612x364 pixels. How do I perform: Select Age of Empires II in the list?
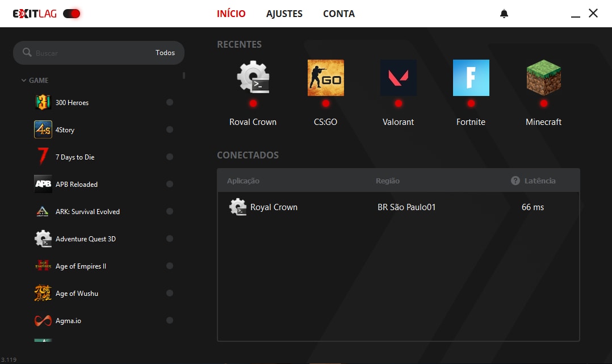click(x=81, y=266)
